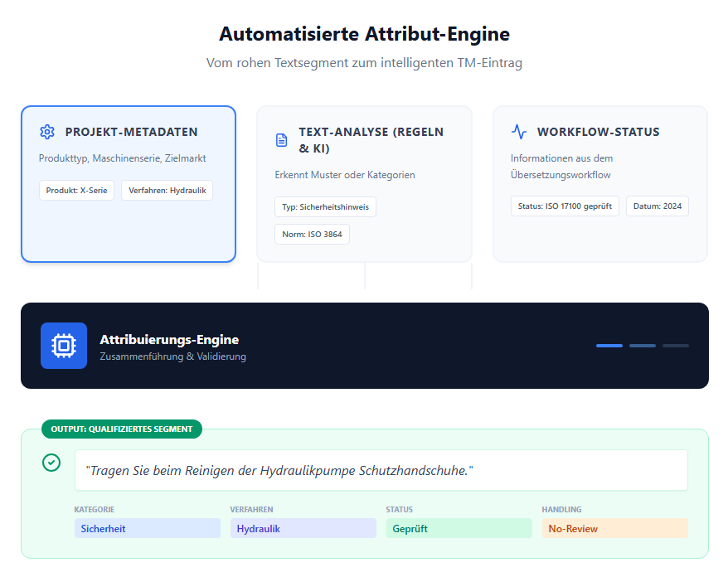Select the Status: ISO 17100 geprüft chip
This screenshot has height=577, width=728.
[x=565, y=206]
